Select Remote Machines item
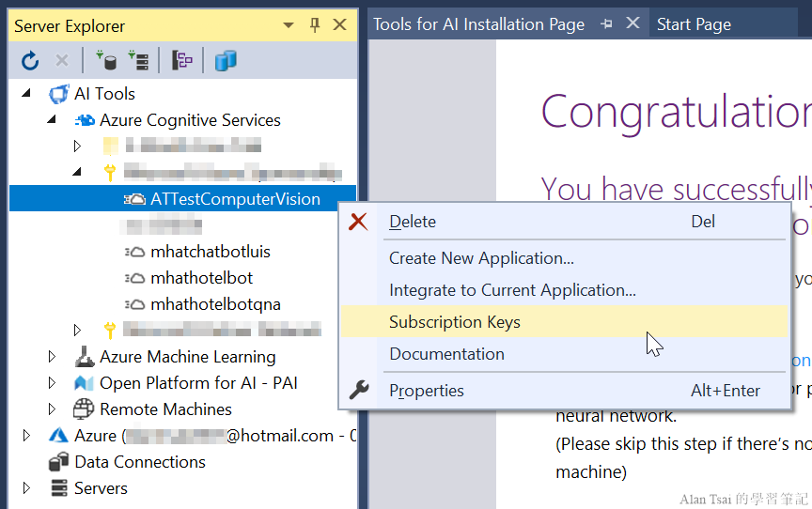Viewport: 812px width, 509px height. point(165,409)
